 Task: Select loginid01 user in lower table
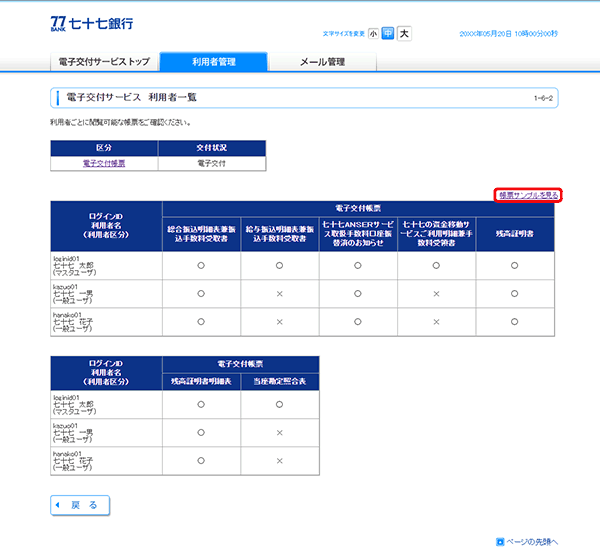[x=106, y=405]
